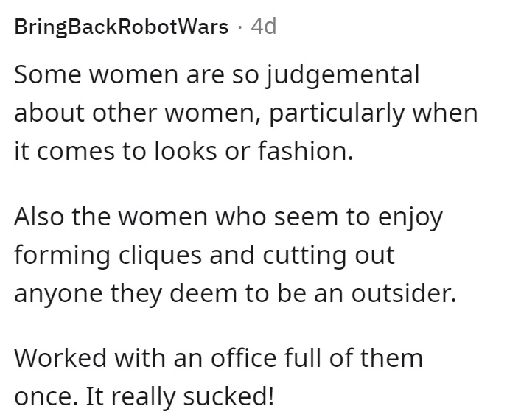Image resolution: width=507 pixels, height=420 pixels.
Task: Click the word "particularly" in the second line
Action: click(x=337, y=114)
